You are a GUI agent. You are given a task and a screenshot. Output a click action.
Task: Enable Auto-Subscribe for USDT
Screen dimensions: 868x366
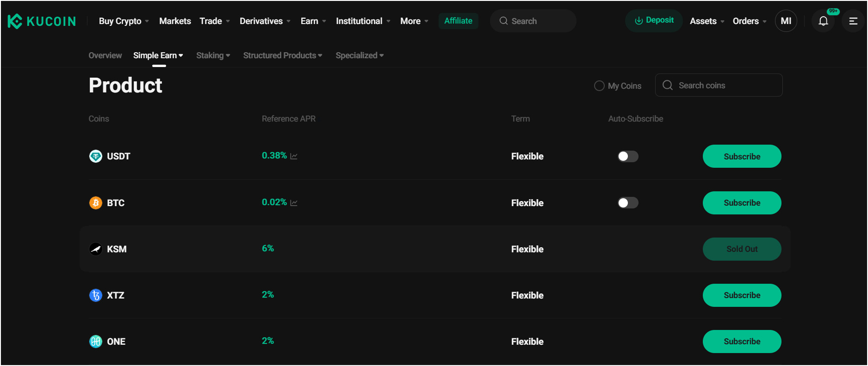tap(628, 156)
